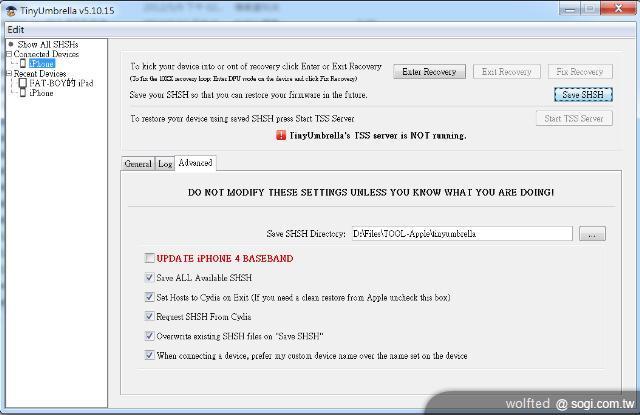Select FAT-BOY iPad under Recent Devices
This screenshot has width=640, height=415.
pos(61,83)
